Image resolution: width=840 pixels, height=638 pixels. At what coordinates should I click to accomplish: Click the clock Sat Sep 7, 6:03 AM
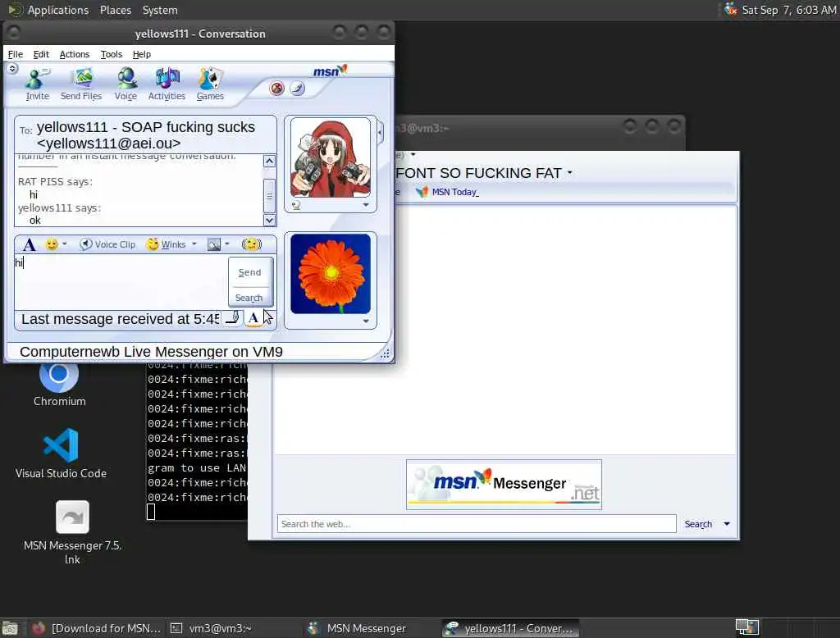[788, 10]
